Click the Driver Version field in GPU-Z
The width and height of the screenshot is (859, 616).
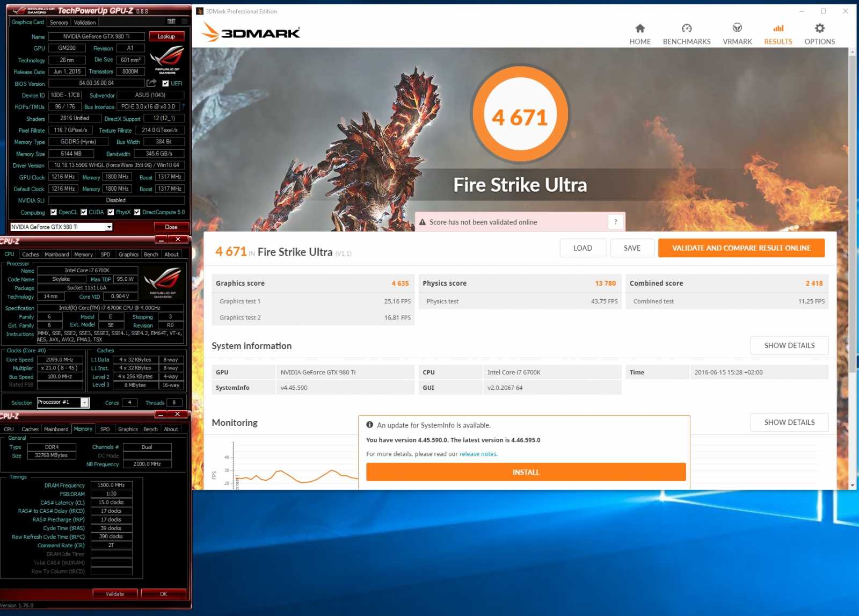coord(117,165)
